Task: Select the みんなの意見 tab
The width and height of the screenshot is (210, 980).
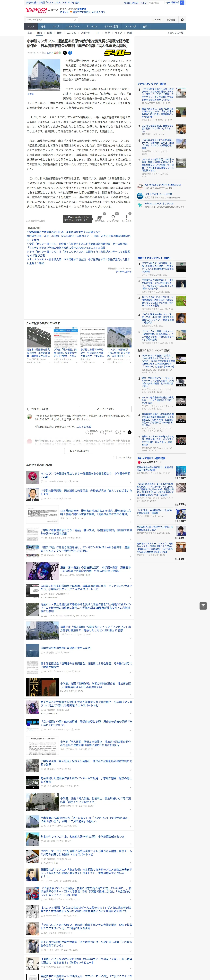Action: coord(111,27)
